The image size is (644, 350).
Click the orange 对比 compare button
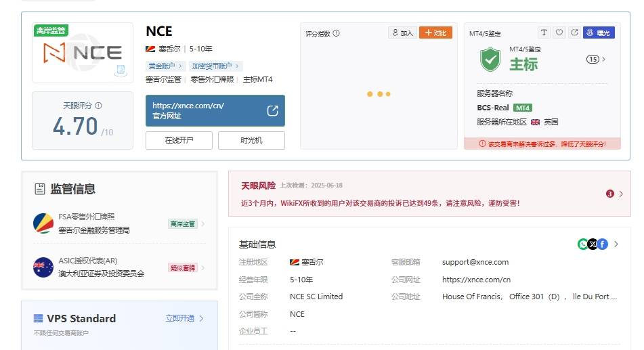tap(436, 33)
